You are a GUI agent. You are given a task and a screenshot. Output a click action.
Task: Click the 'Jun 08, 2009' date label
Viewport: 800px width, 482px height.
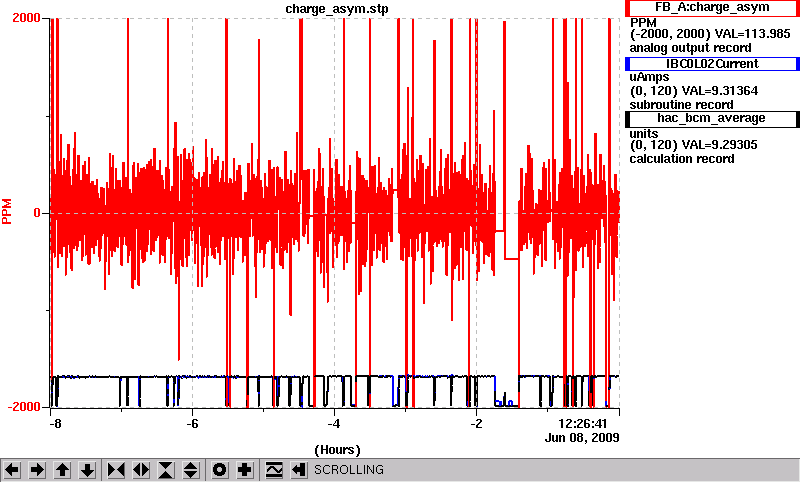582,438
